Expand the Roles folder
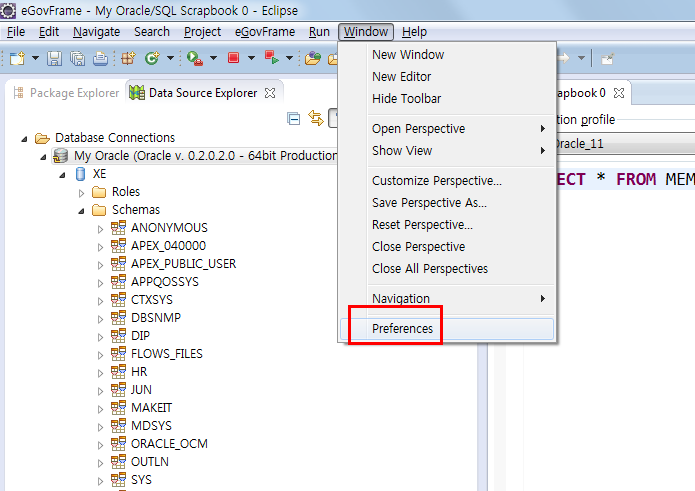695x491 pixels. coord(81,193)
